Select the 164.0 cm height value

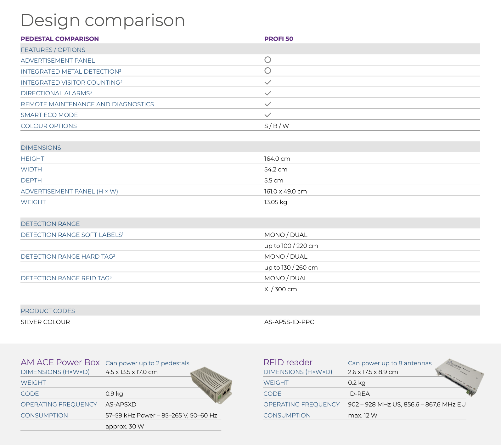pos(277,159)
